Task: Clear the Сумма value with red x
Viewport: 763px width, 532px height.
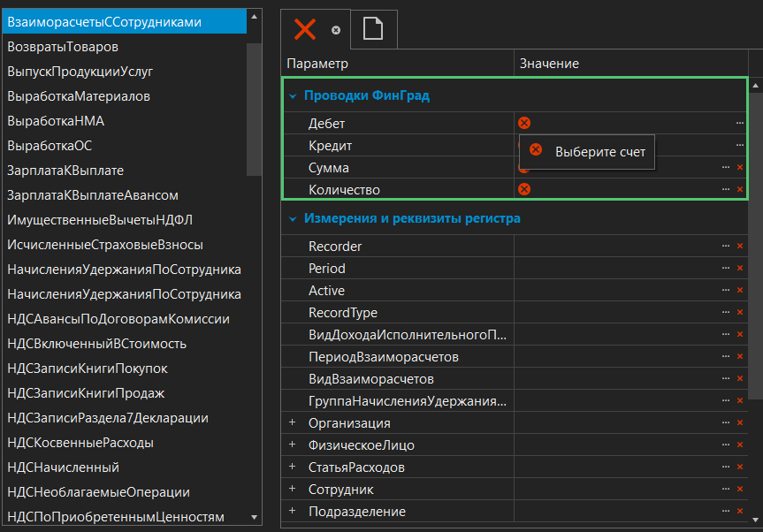Action: (x=740, y=167)
